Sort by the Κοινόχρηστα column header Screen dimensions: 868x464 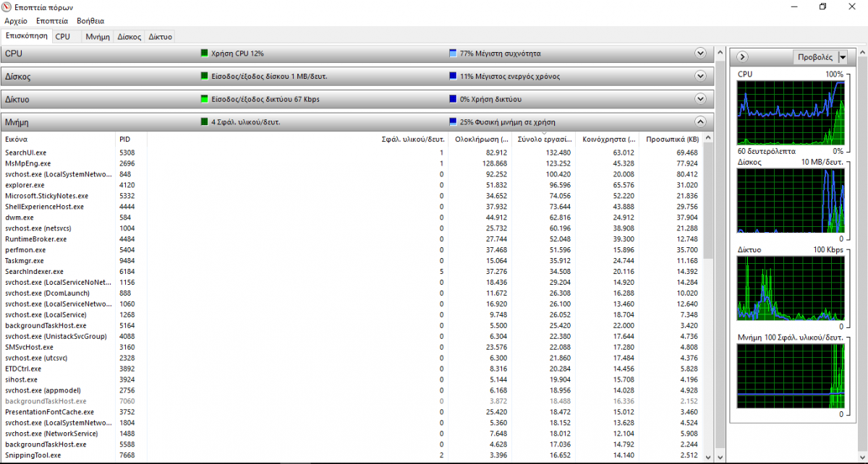[606, 139]
